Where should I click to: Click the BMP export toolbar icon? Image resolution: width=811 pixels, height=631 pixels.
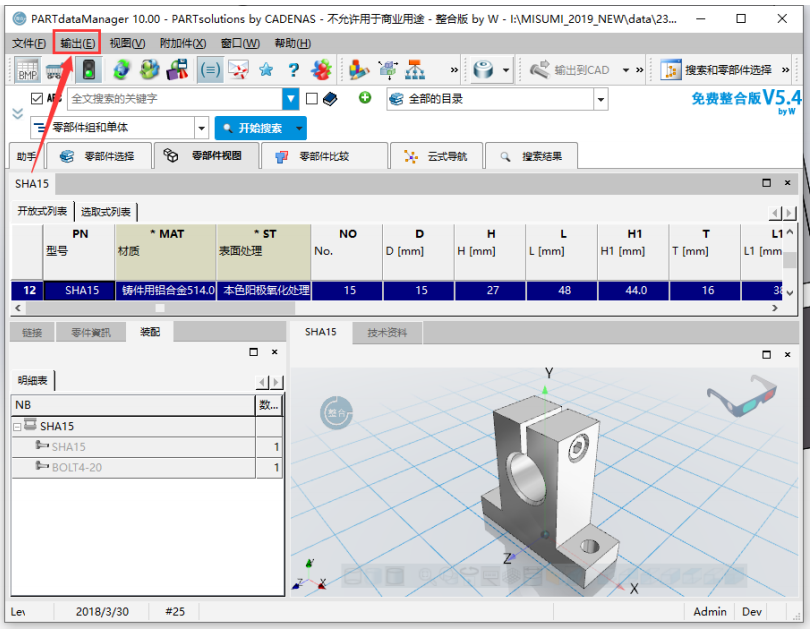click(27, 70)
